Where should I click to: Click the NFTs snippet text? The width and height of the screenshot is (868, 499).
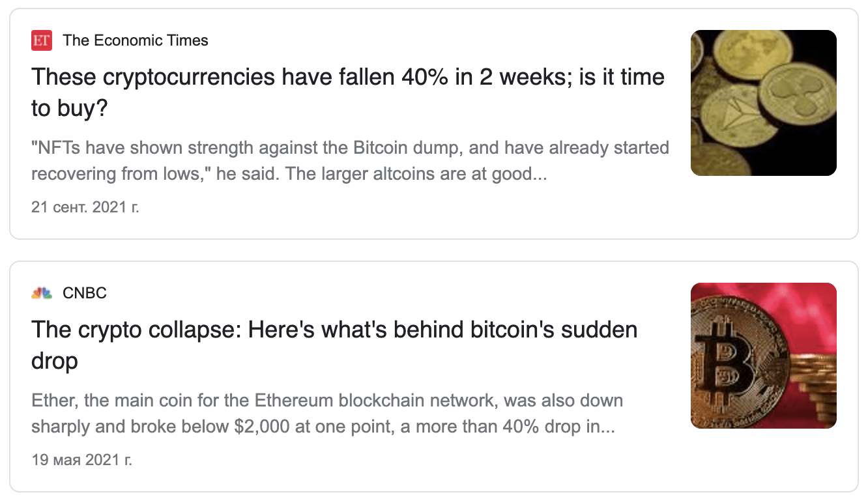pos(351,161)
